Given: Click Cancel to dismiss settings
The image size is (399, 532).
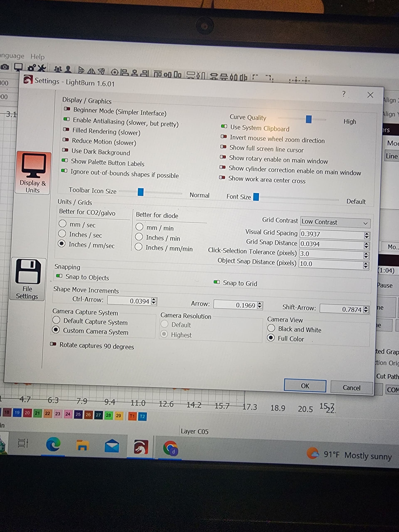Looking at the screenshot, I should tap(351, 388).
